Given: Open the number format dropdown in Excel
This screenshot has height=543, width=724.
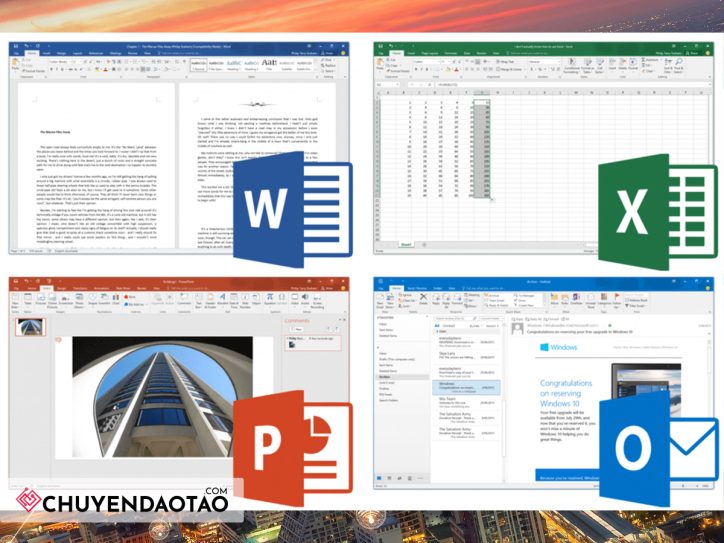Looking at the screenshot, I should (x=559, y=61).
